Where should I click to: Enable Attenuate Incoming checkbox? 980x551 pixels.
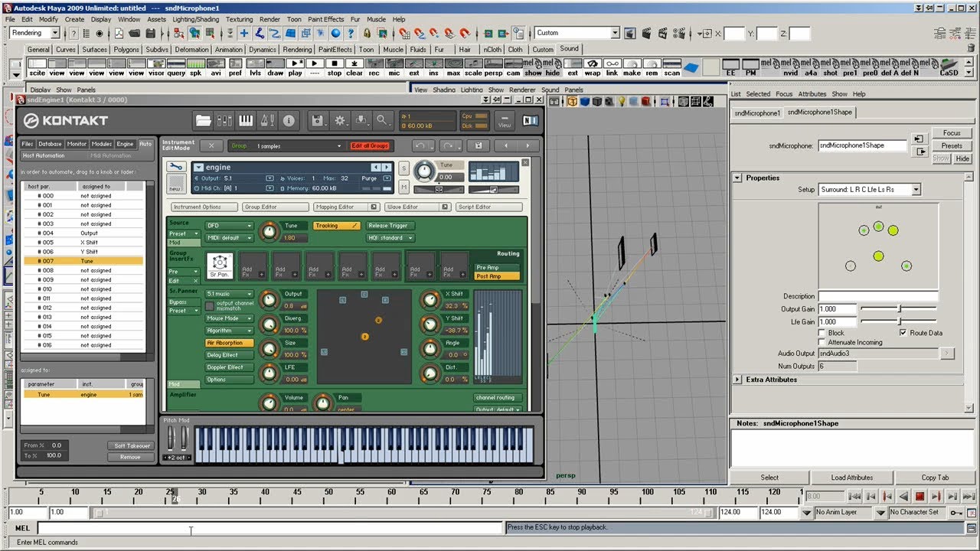click(x=822, y=342)
